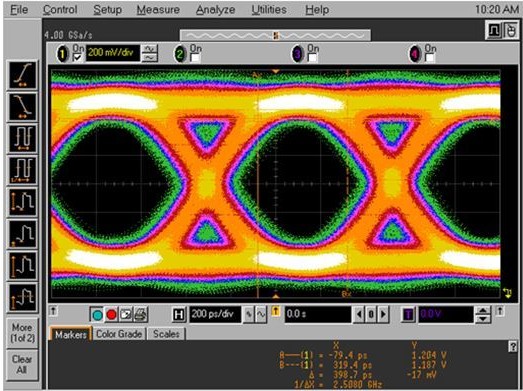This screenshot has width=523, height=391.
Task: Increase trigger level with up arrow
Action: 483,311
